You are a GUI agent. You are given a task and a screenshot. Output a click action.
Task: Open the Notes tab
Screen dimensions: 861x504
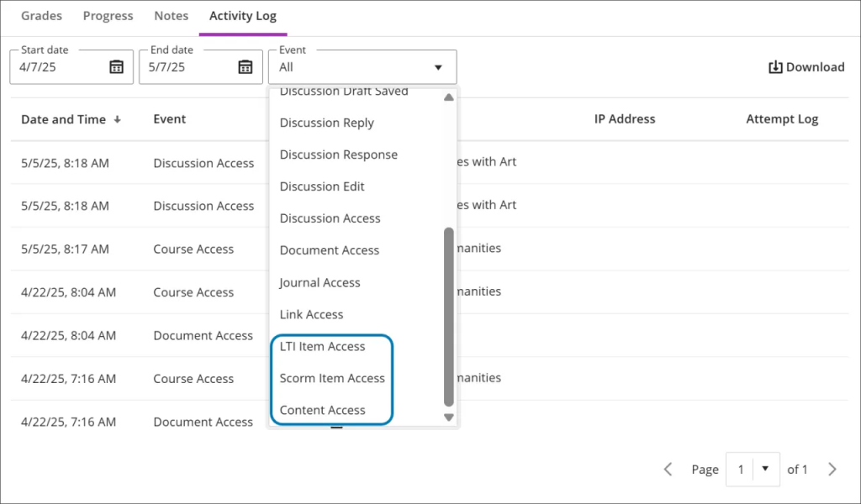click(x=171, y=16)
